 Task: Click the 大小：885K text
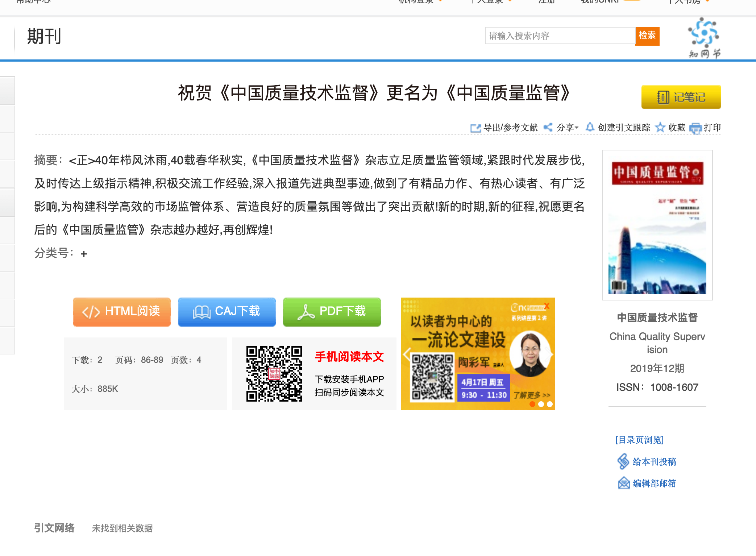[x=95, y=389]
